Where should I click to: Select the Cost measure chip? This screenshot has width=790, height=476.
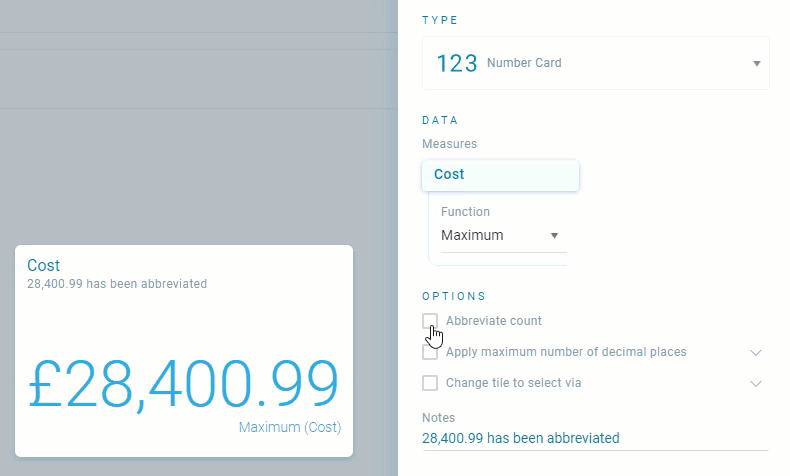pyautogui.click(x=500, y=175)
